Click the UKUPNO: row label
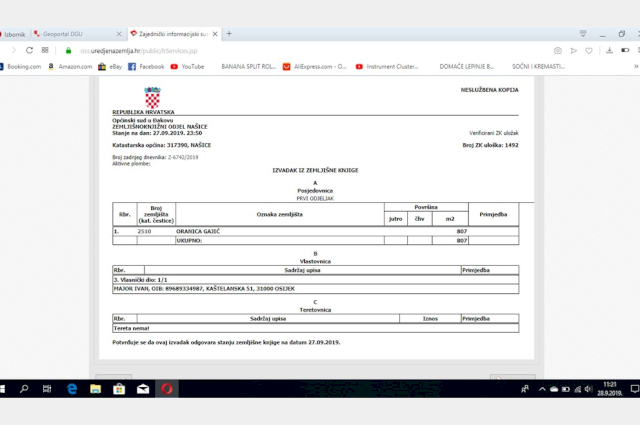Image resolution: width=640 pixels, height=425 pixels. 189,240
